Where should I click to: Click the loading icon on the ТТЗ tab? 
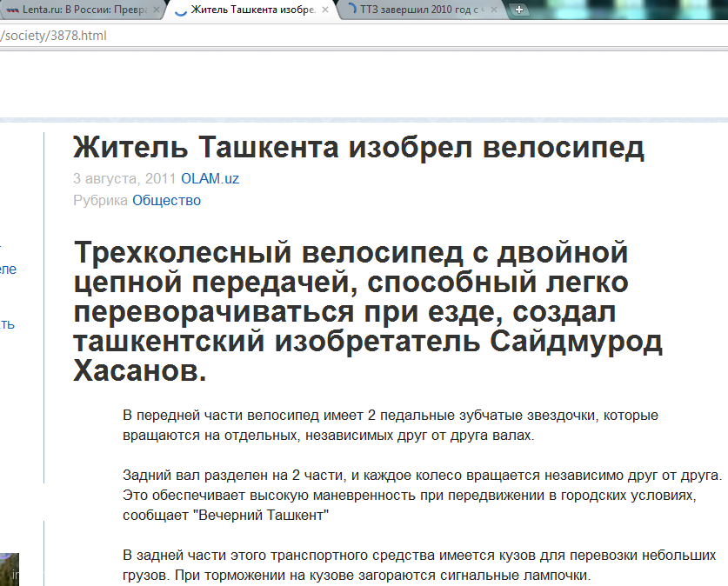pyautogui.click(x=350, y=10)
